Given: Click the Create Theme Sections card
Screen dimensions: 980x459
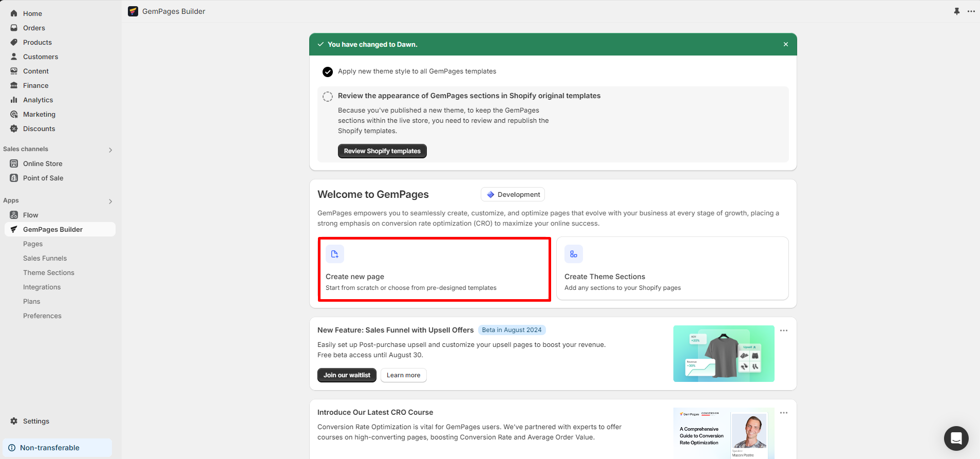Looking at the screenshot, I should (x=672, y=268).
